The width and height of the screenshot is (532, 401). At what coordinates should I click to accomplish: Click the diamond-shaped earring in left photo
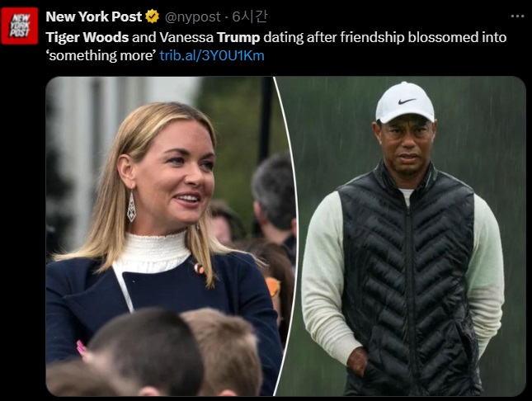(131, 206)
